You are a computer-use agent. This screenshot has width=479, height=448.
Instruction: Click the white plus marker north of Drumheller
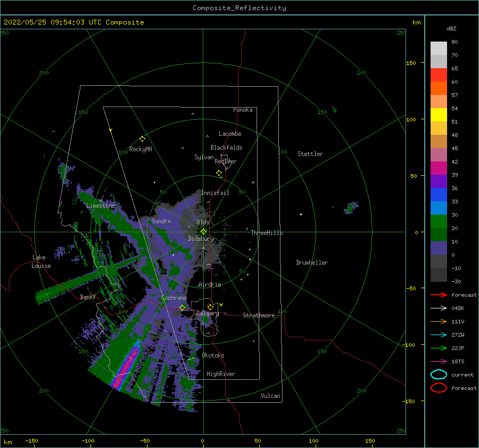pos(301,214)
